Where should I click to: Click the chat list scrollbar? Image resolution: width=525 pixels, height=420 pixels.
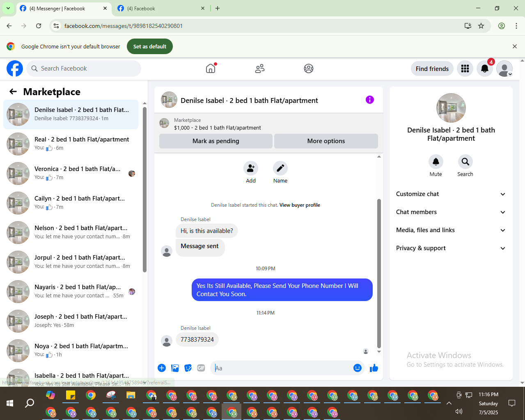coord(144,189)
